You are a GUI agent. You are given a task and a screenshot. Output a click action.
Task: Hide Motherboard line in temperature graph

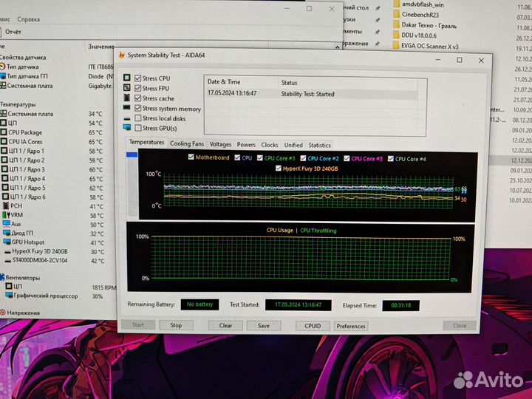click(191, 157)
